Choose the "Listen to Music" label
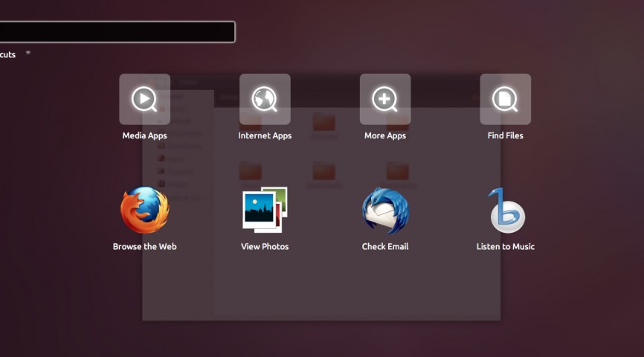 coord(505,247)
